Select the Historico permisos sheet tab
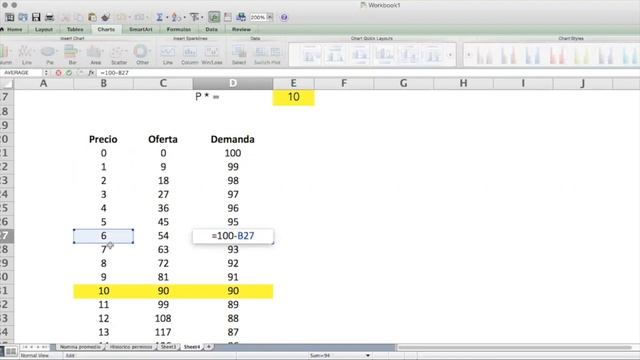This screenshot has height=360, width=640. pos(131,347)
